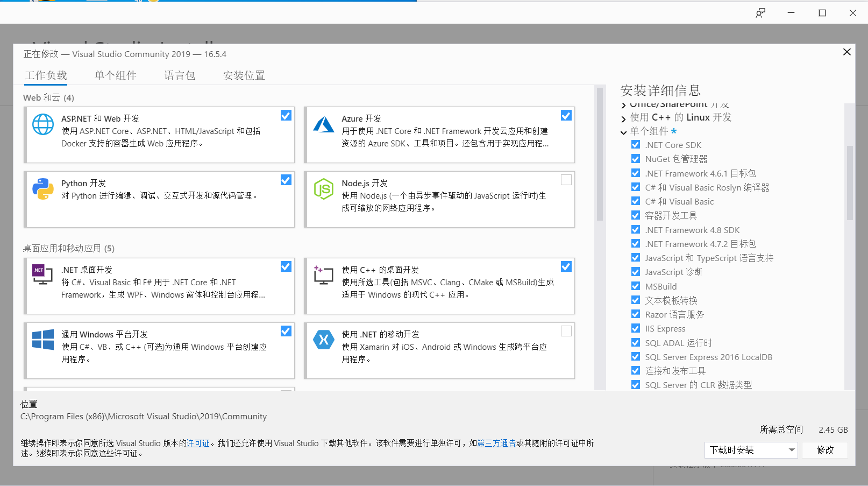
Task: Click the .NET desktop development icon
Action: (42, 274)
